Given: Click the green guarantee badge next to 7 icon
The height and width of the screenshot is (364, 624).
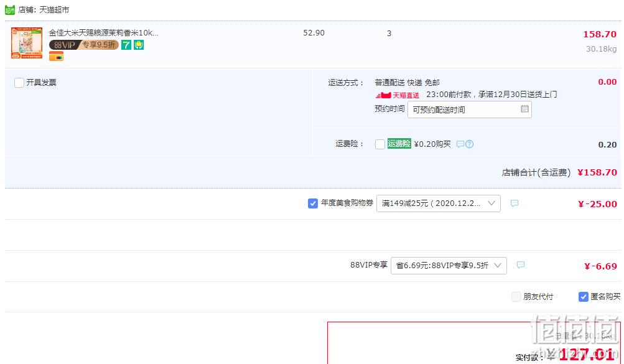Looking at the screenshot, I should 139,45.
